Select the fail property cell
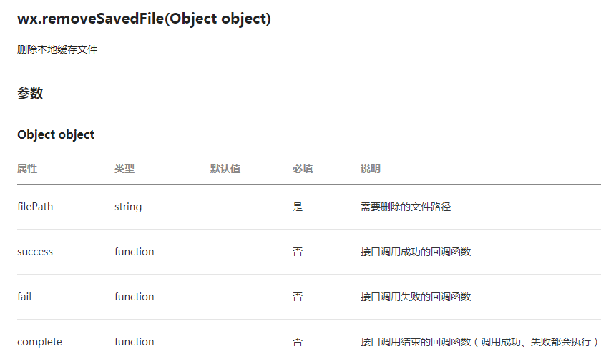 [24, 297]
